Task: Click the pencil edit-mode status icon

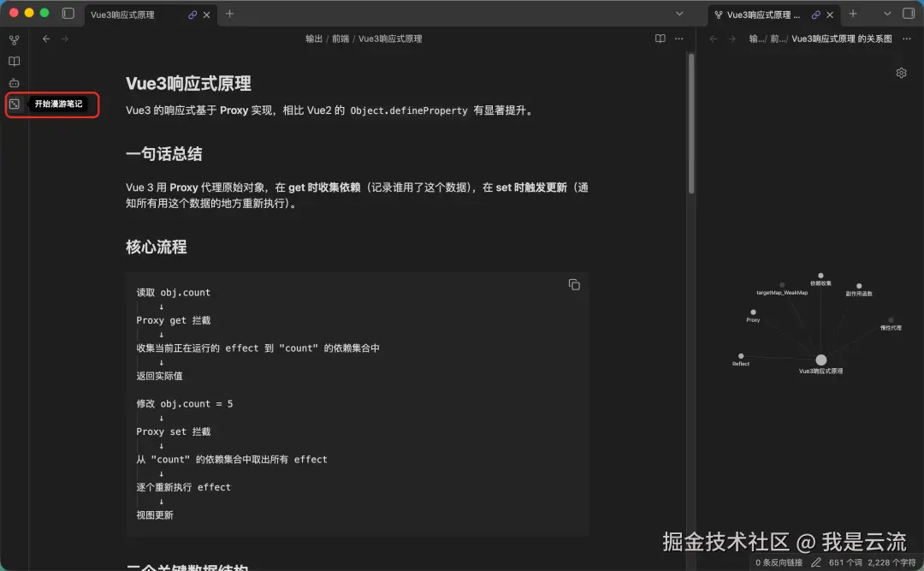Action: (x=815, y=562)
